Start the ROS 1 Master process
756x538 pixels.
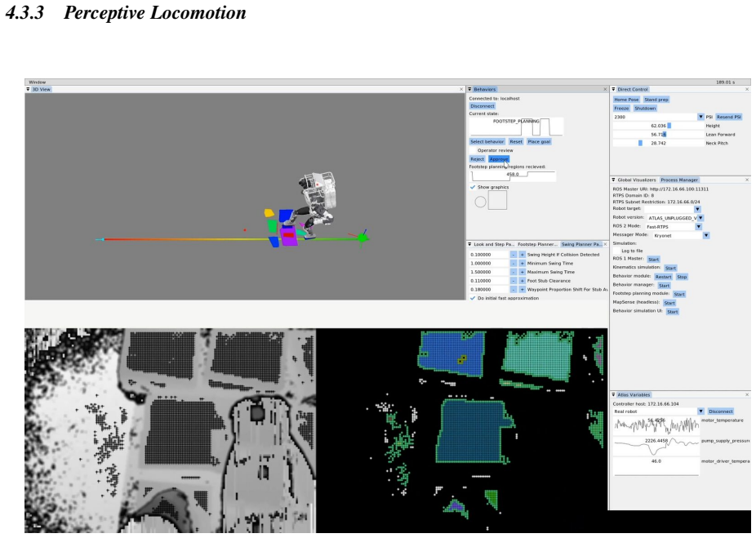point(653,260)
